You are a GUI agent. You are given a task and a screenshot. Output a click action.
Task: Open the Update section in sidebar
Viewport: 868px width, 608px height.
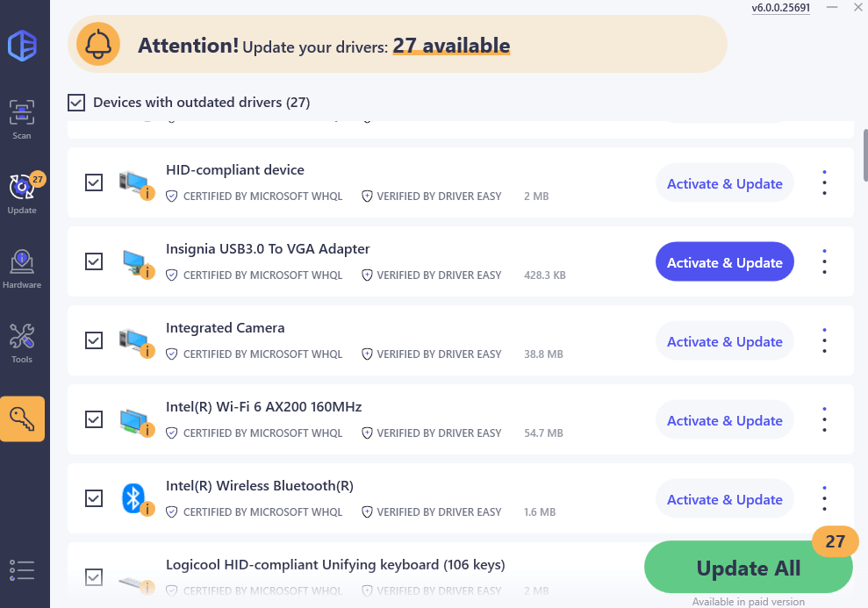(x=22, y=194)
